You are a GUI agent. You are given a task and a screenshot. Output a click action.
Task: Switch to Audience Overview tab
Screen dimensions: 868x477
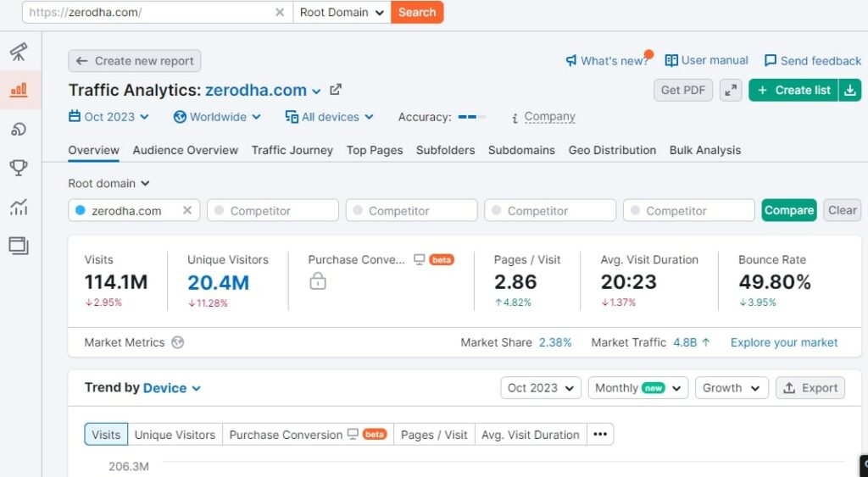(186, 150)
